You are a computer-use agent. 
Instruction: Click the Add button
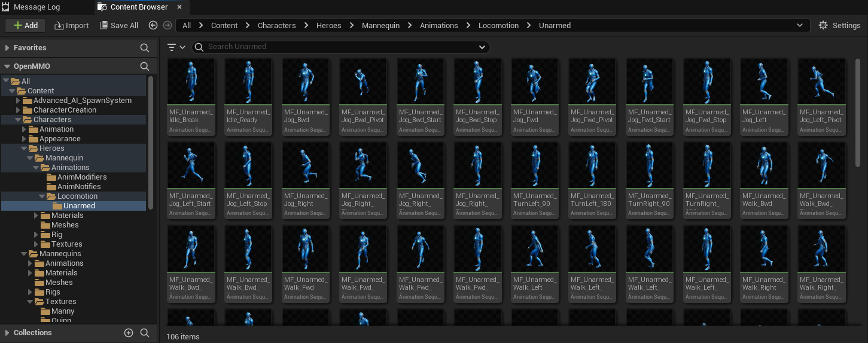(x=26, y=25)
